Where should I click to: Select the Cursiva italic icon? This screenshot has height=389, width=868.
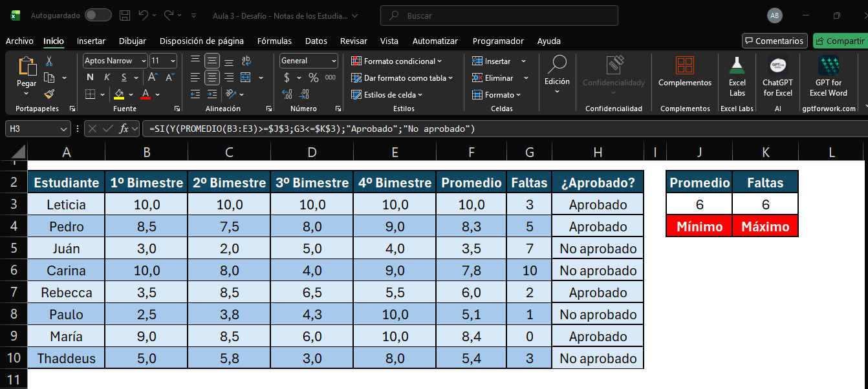pyautogui.click(x=106, y=77)
